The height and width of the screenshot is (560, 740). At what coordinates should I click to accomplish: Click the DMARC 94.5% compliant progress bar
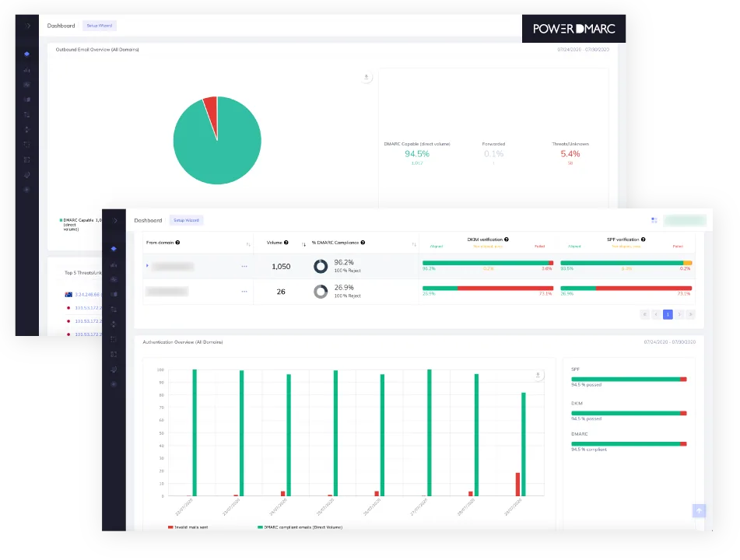coord(629,444)
